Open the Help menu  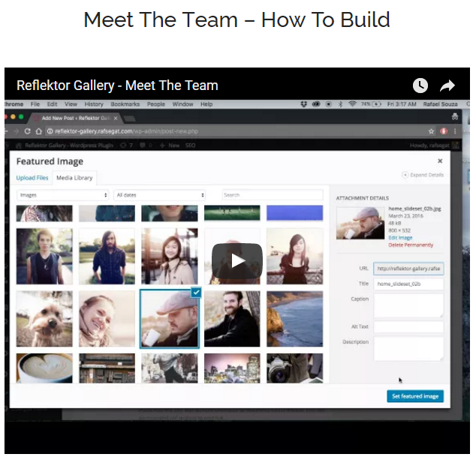(206, 104)
